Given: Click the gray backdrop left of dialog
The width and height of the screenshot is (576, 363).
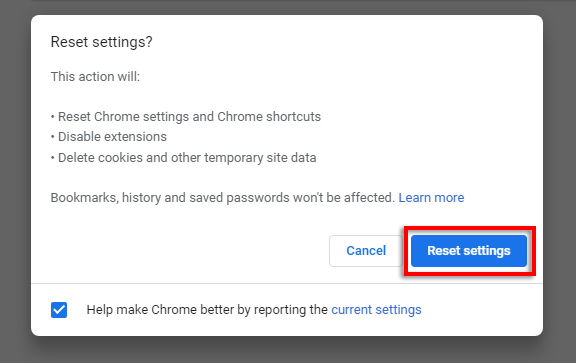Looking at the screenshot, I should coord(15,176).
